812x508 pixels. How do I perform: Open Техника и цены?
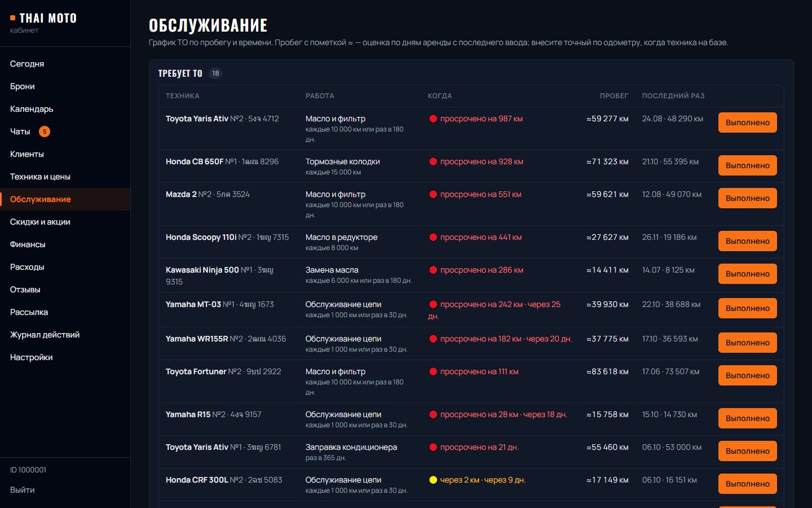(65, 177)
